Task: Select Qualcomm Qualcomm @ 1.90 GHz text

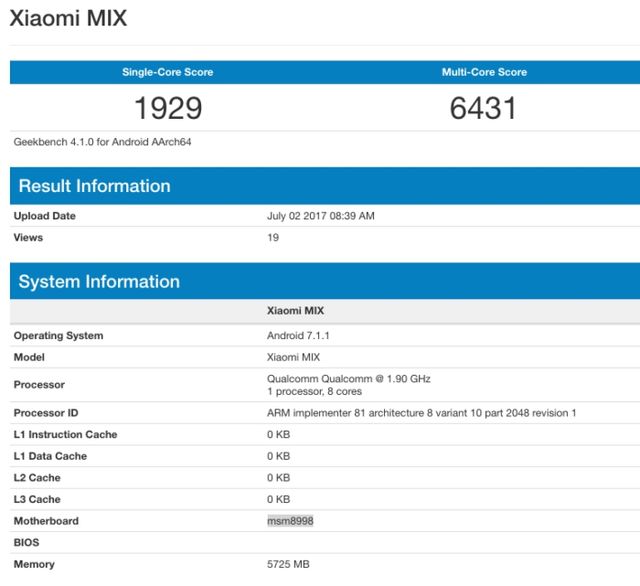Action: (349, 379)
